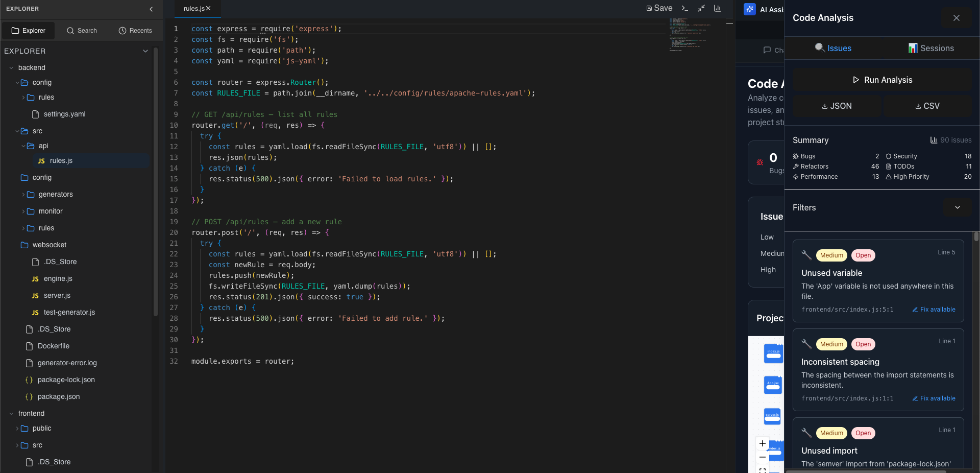Screen dimensions: 980x473
Task: Click the editor minimap preview
Action: click(690, 34)
